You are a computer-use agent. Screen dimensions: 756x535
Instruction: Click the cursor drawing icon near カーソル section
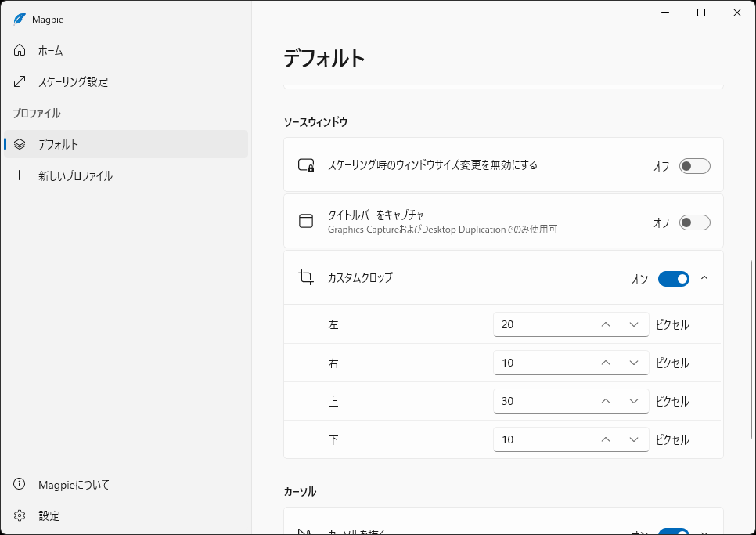click(x=305, y=530)
